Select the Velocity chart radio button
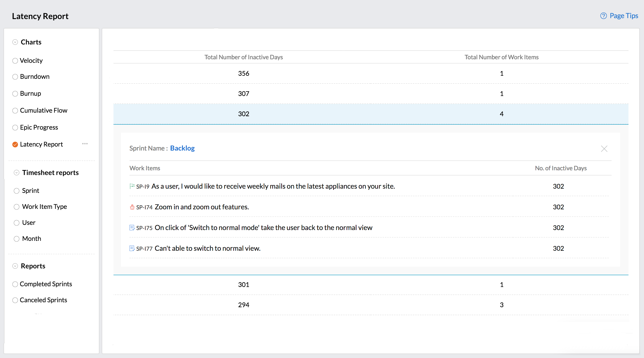The width and height of the screenshot is (644, 358). [15, 61]
